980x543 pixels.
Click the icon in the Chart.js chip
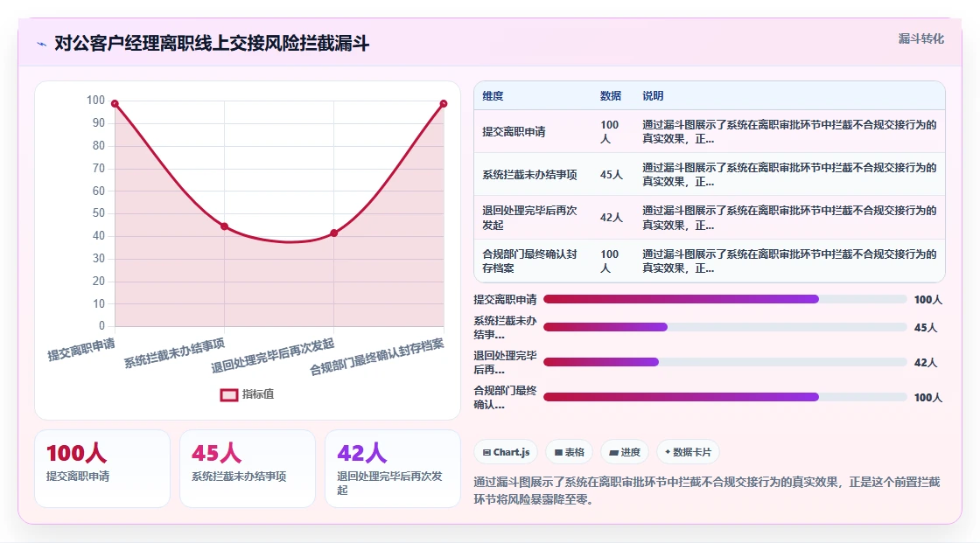point(486,452)
